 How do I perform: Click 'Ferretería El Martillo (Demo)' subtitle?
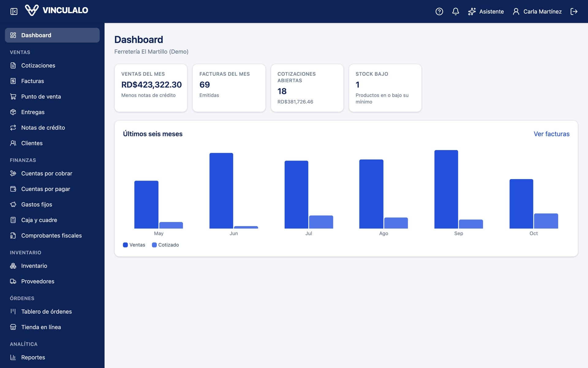[x=151, y=52]
